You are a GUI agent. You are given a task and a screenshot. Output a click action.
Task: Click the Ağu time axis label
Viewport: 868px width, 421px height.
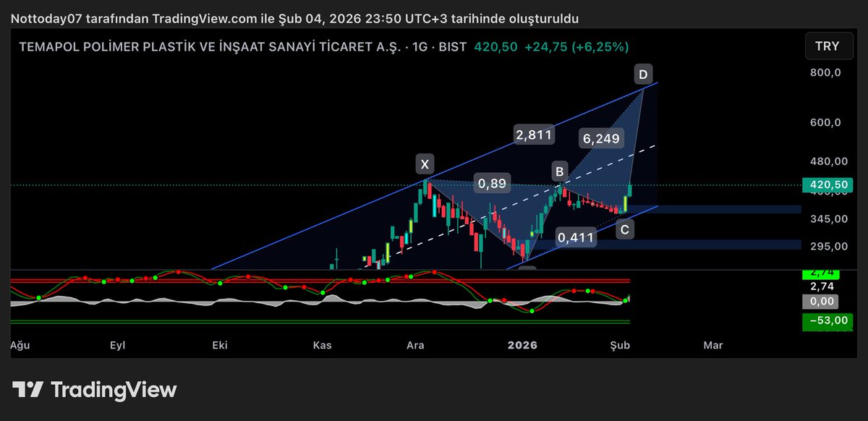coord(20,346)
